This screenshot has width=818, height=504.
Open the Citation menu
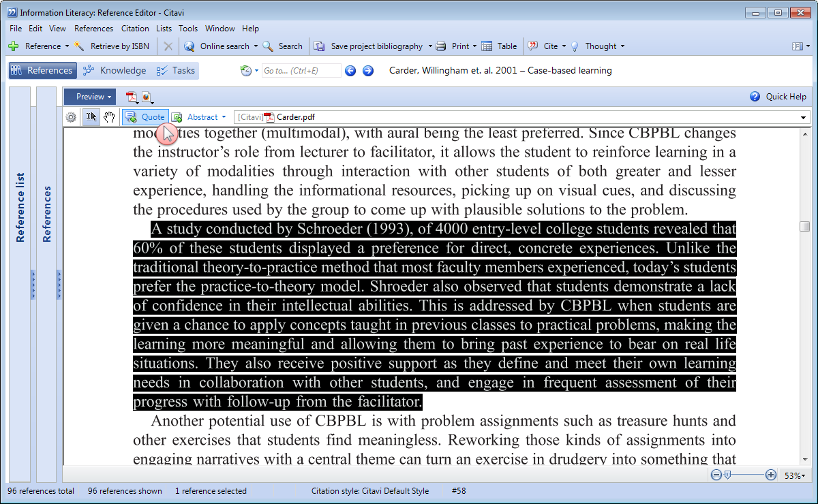134,29
